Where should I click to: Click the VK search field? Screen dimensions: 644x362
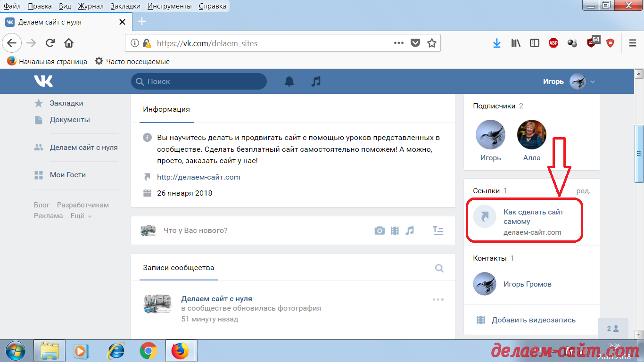(x=199, y=82)
